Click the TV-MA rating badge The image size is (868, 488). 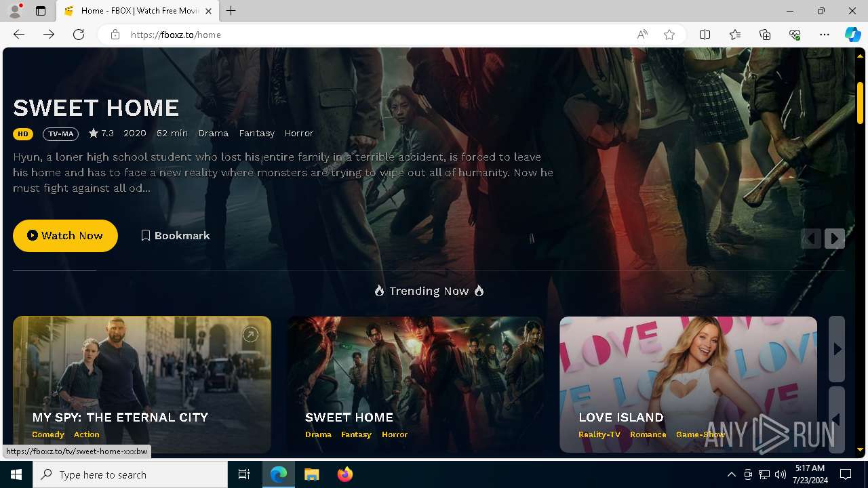click(60, 134)
